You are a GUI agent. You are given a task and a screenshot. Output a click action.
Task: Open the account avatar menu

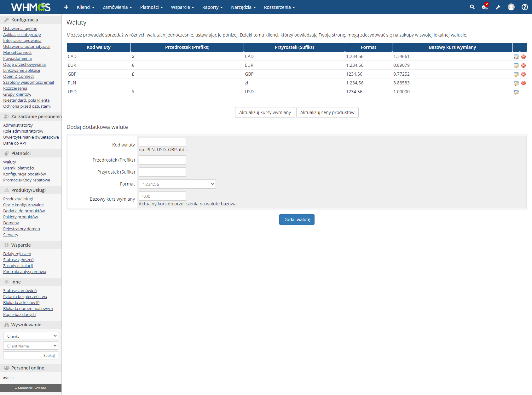[511, 7]
